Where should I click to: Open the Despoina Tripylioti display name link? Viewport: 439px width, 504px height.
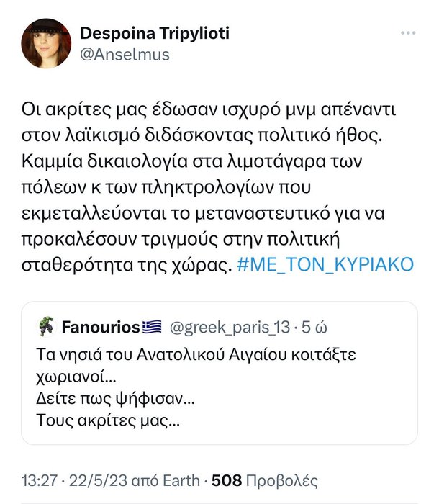point(155,34)
